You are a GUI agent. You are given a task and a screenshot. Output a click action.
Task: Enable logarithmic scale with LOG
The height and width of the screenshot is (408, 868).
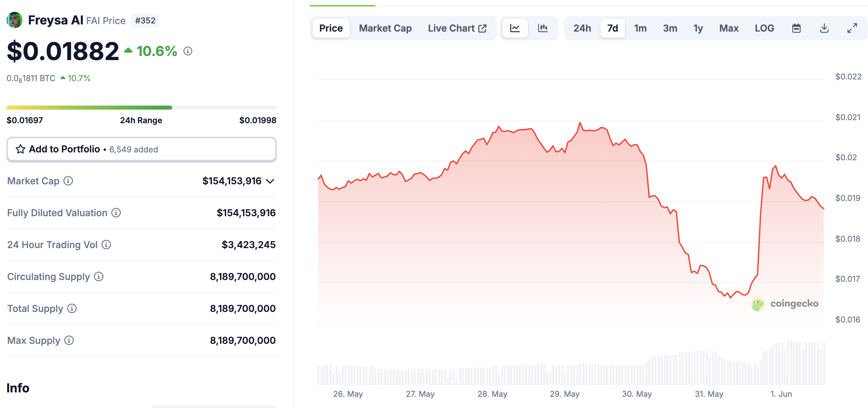click(764, 28)
